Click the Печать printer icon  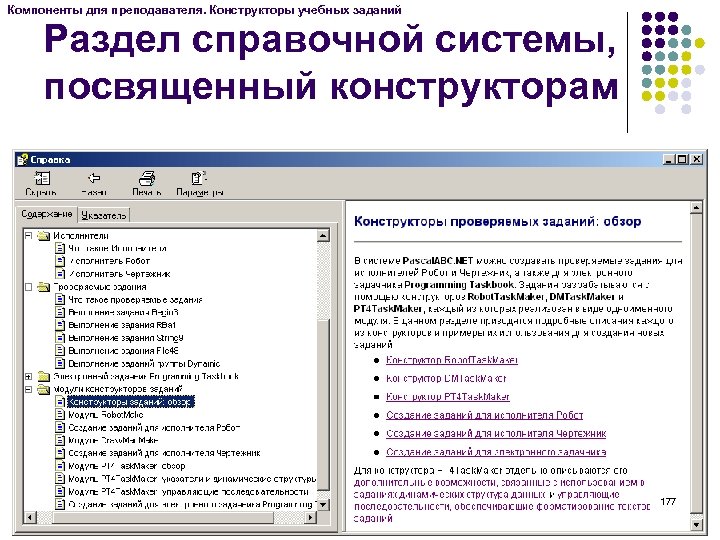click(147, 178)
